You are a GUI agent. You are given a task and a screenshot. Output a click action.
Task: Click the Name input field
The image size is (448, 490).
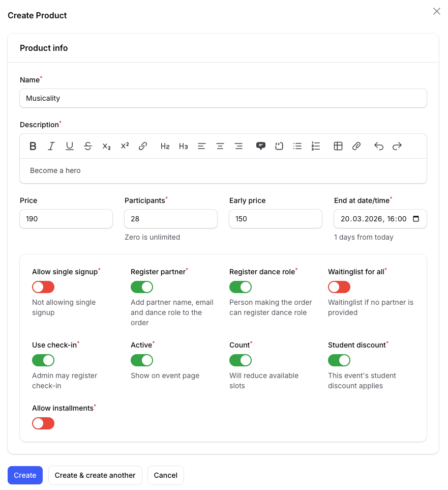[x=223, y=98]
